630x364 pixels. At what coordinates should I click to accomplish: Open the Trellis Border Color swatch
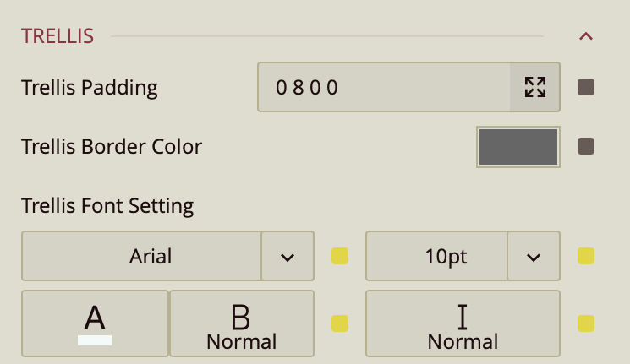click(518, 147)
